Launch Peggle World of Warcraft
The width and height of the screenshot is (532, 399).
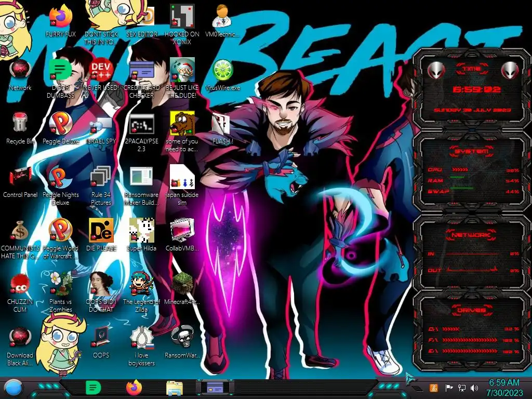click(x=60, y=230)
